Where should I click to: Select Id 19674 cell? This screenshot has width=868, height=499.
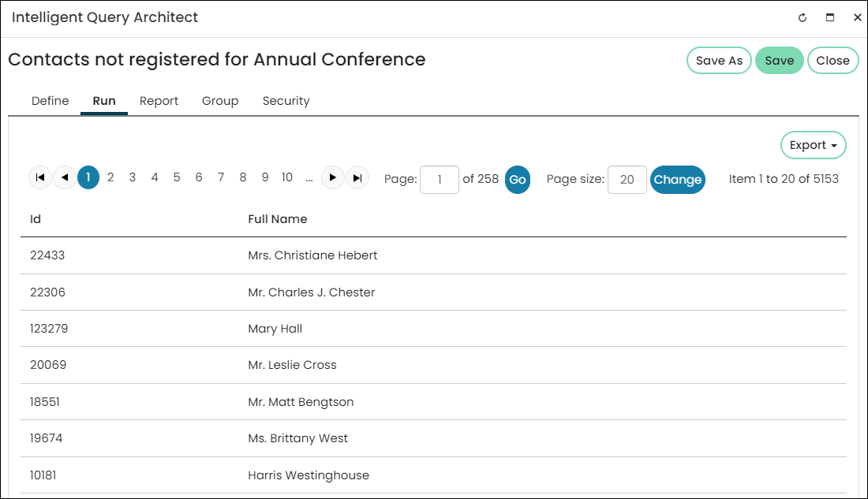tap(47, 439)
